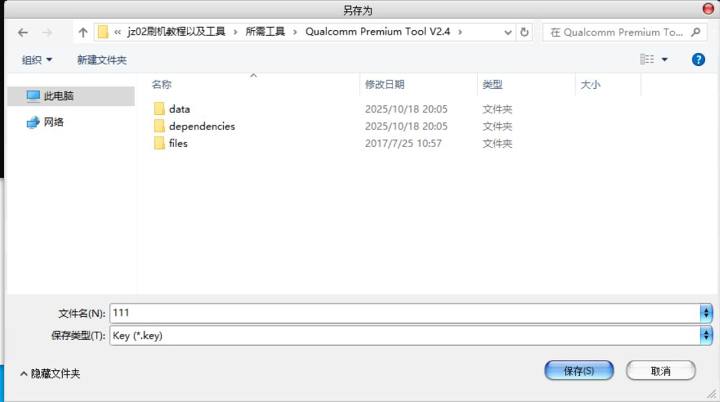Expand breadcrumb arrow after 所需工具

click(295, 32)
